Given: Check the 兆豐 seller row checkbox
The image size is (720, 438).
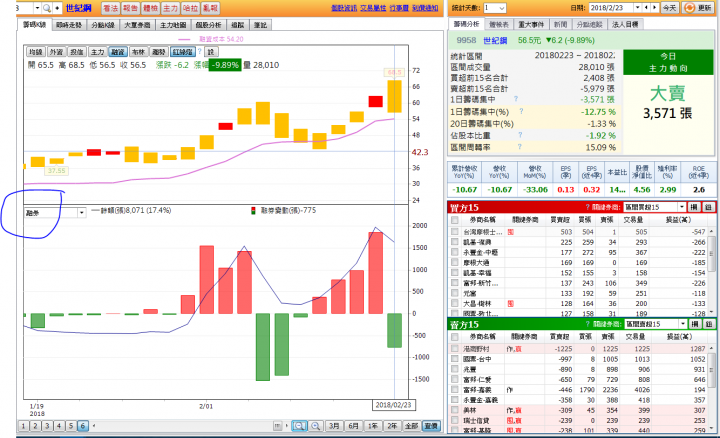Looking at the screenshot, I should tap(455, 369).
